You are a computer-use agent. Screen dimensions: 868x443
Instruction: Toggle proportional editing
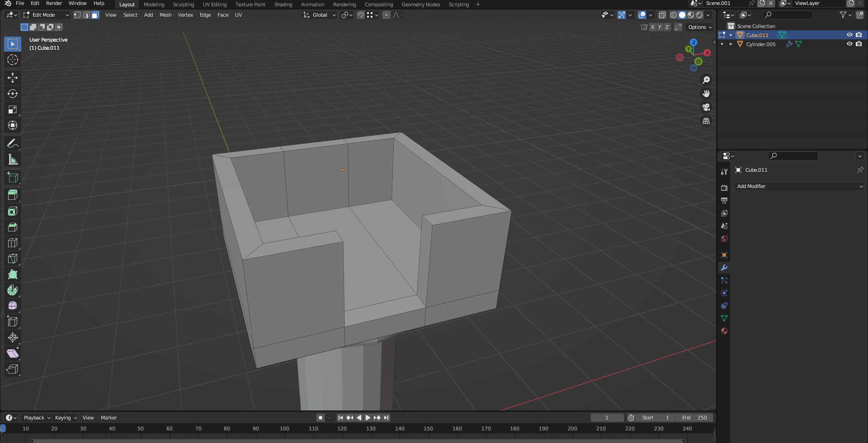click(x=386, y=15)
